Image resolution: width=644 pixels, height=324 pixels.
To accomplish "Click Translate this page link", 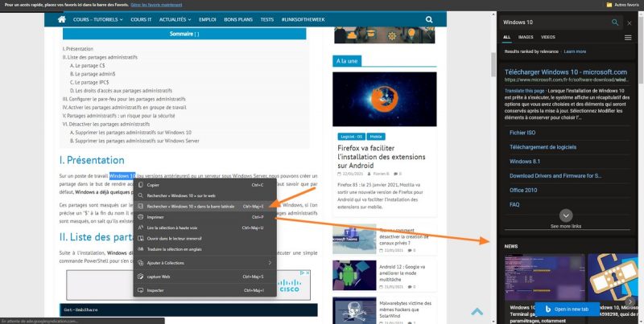I will (x=525, y=91).
